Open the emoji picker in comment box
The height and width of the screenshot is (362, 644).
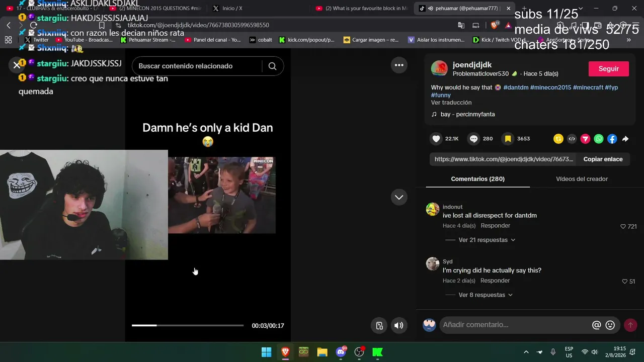point(610,325)
